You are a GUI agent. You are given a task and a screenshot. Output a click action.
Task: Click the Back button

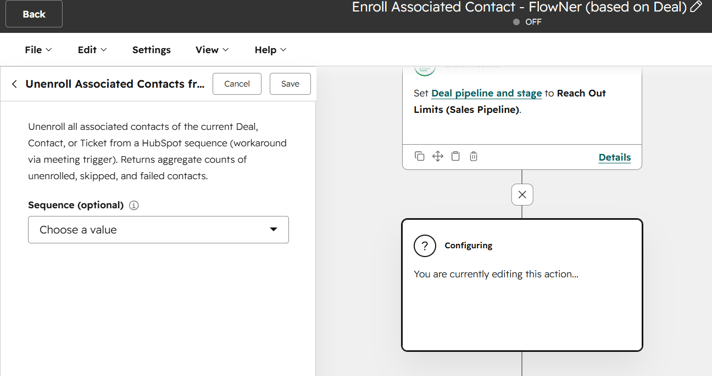(34, 14)
